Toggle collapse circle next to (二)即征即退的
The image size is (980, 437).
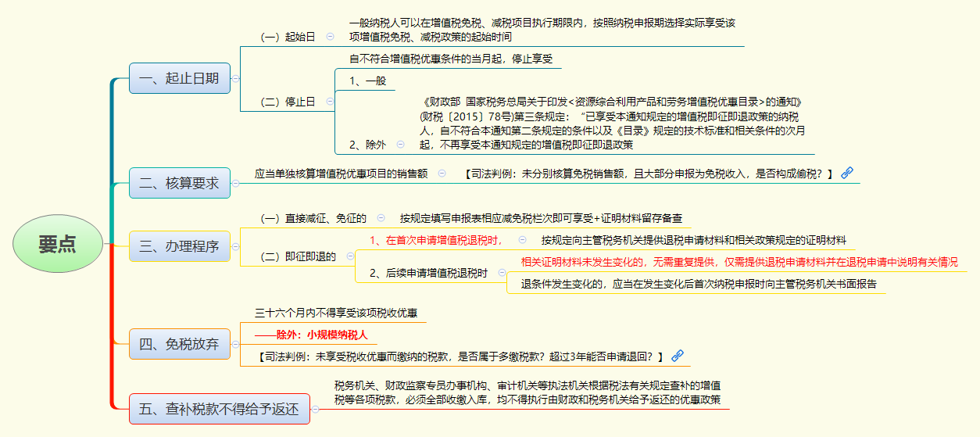pyautogui.click(x=350, y=256)
